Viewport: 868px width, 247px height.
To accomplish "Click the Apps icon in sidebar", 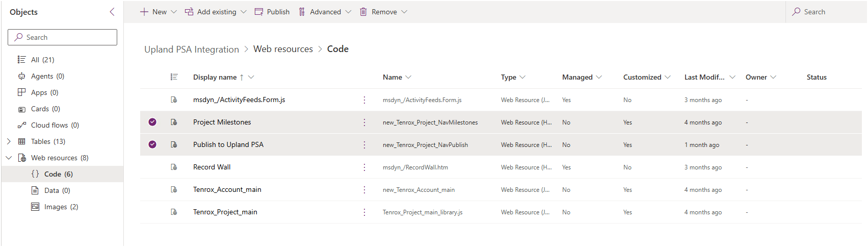I will click(21, 92).
